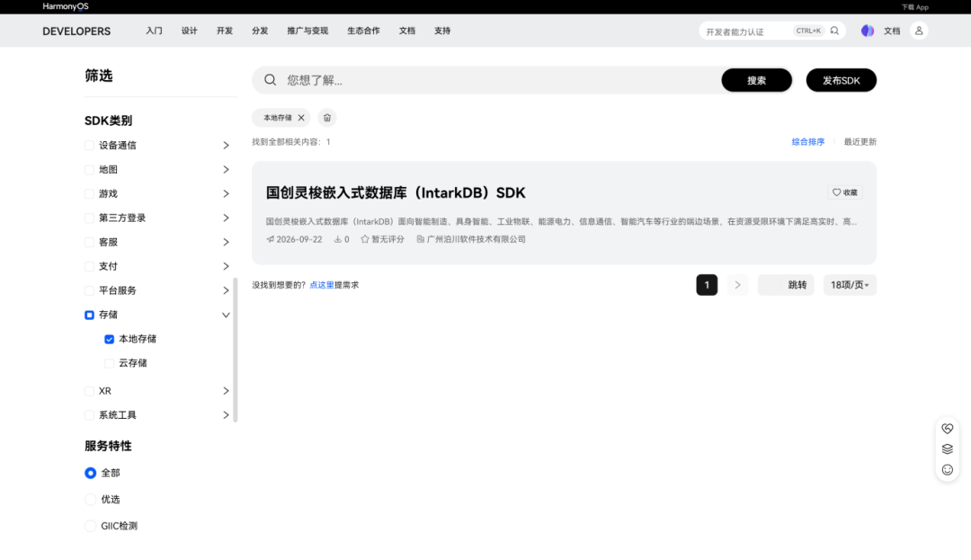Check the 支付 category checkbox
This screenshot has height=560, width=971.
point(89,266)
